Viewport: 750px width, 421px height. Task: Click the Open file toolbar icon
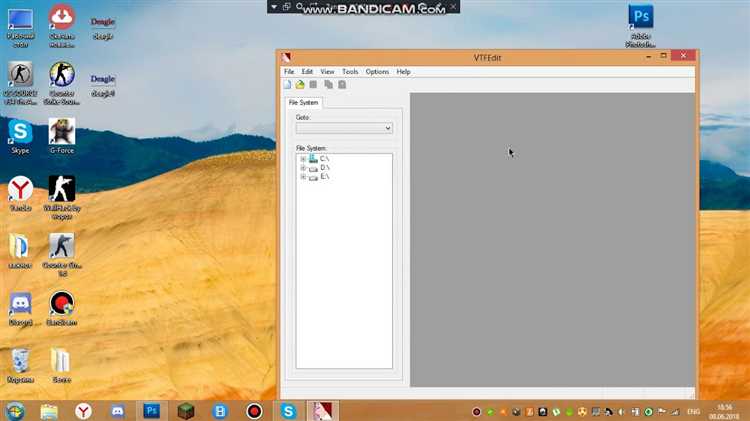click(x=300, y=85)
